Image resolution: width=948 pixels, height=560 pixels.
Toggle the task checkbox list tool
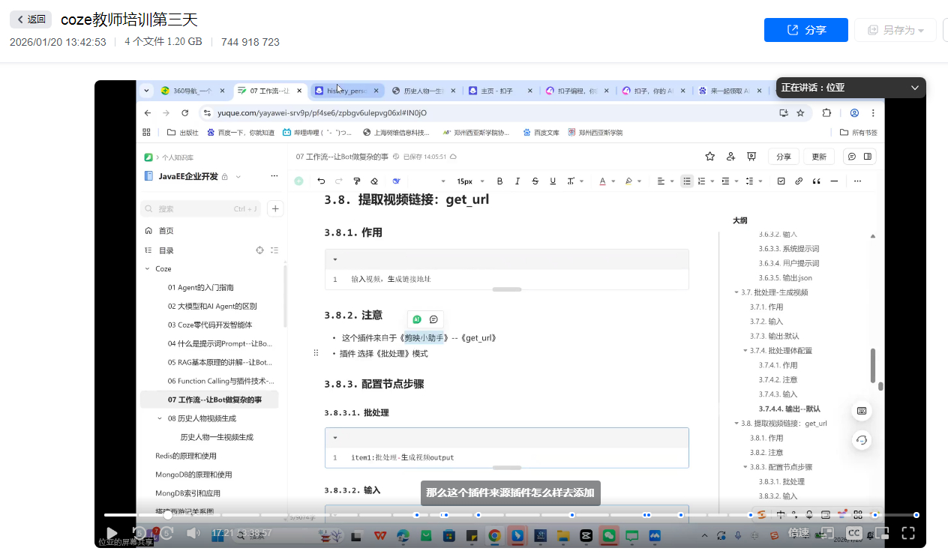pos(781,181)
